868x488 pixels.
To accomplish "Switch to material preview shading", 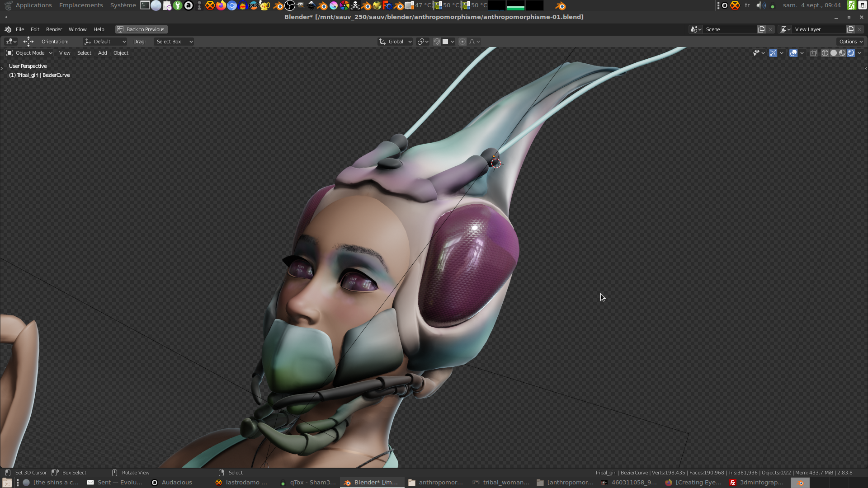I will (x=842, y=53).
